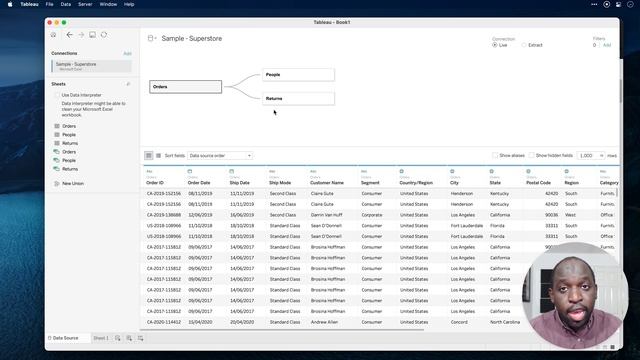Image resolution: width=640 pixels, height=360 pixels.
Task: Open the Tableau application menu
Action: 29,4
